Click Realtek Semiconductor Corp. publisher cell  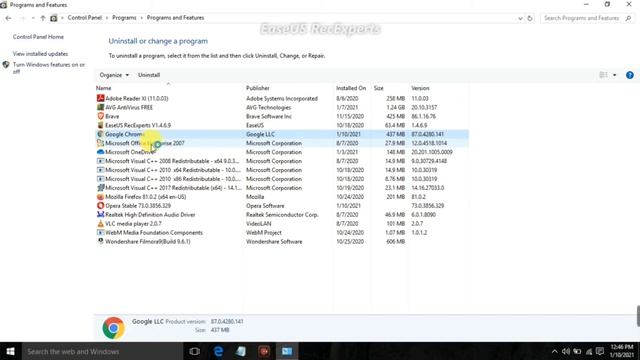point(282,215)
